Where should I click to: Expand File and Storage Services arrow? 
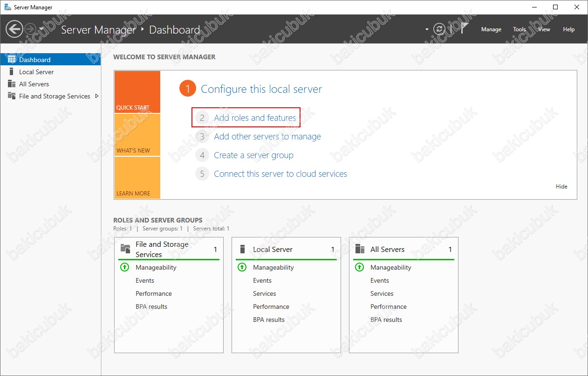(97, 96)
